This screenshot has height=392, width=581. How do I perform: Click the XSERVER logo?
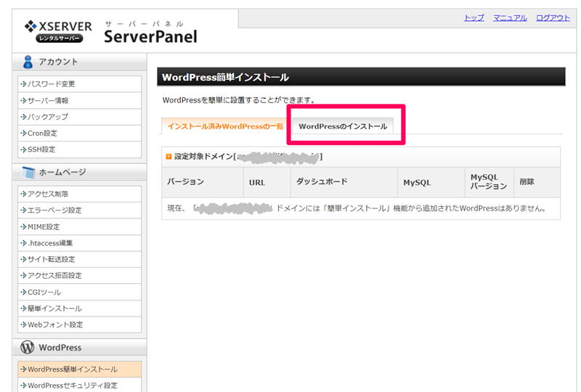[x=58, y=31]
